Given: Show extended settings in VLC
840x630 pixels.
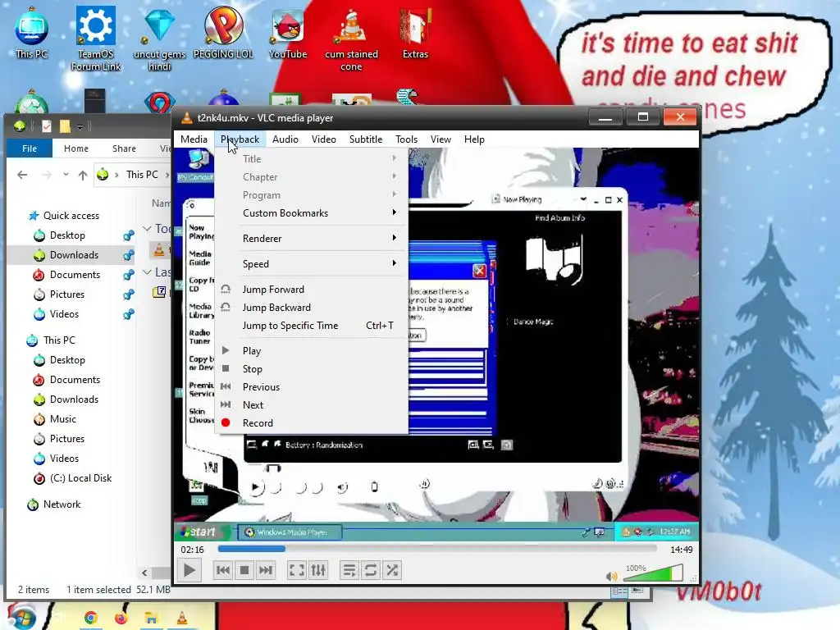Looking at the screenshot, I should coord(318,571).
